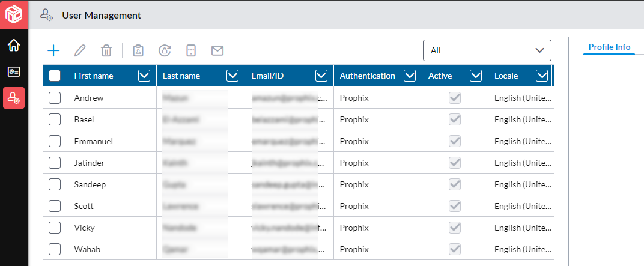The height and width of the screenshot is (266, 644).
Task: Click Prophix authentication in Vicky's row
Action: click(354, 228)
